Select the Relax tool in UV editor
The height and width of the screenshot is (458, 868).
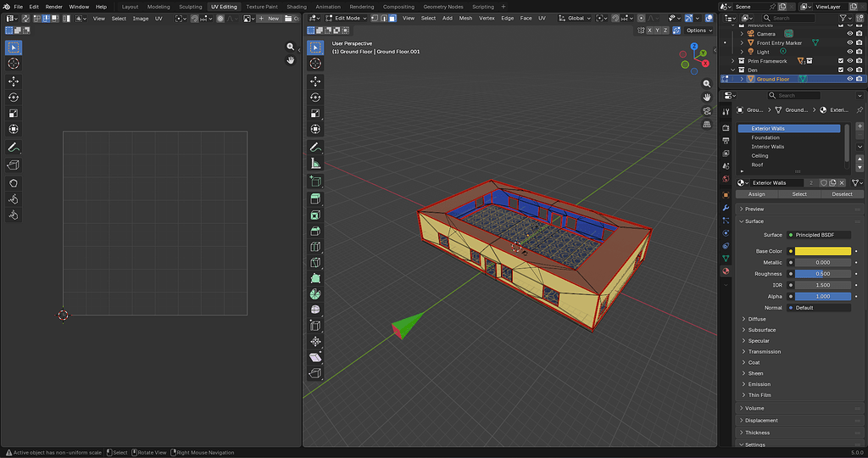point(14,199)
